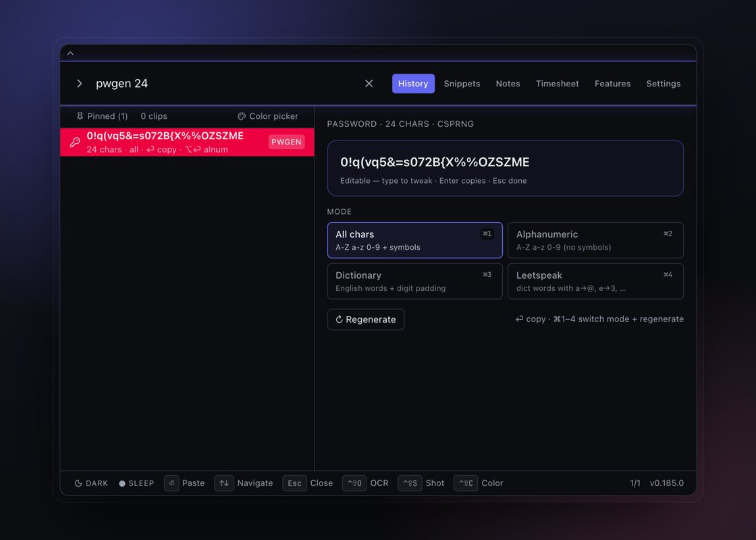
Task: Click the PWGEN badge
Action: point(286,142)
